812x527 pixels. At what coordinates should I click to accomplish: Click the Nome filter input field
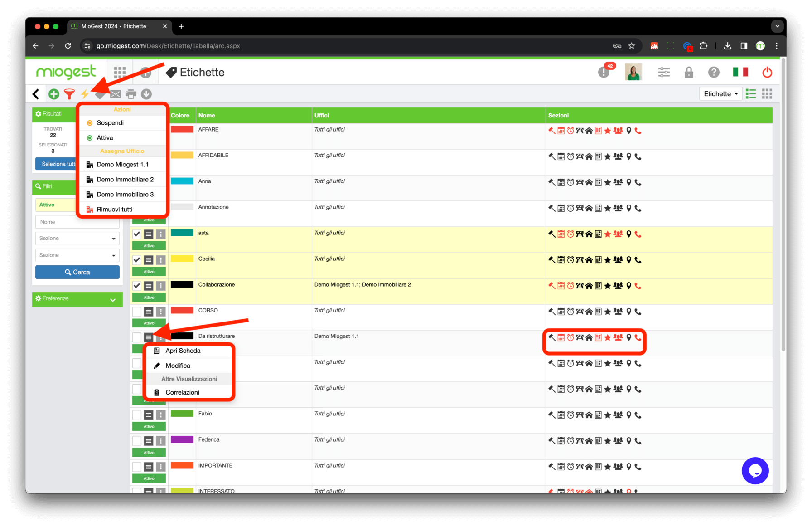(x=77, y=222)
